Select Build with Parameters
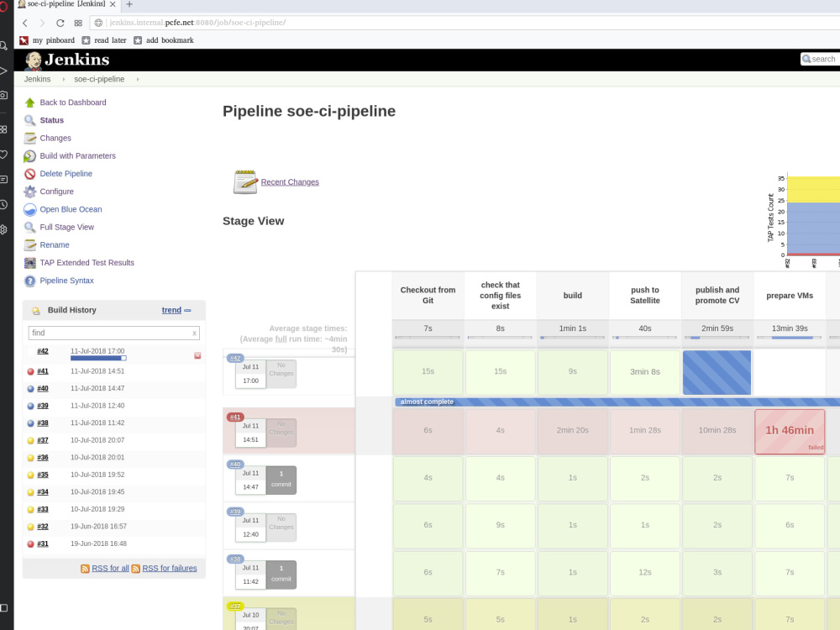Viewport: 840px width, 630px height. tap(77, 156)
